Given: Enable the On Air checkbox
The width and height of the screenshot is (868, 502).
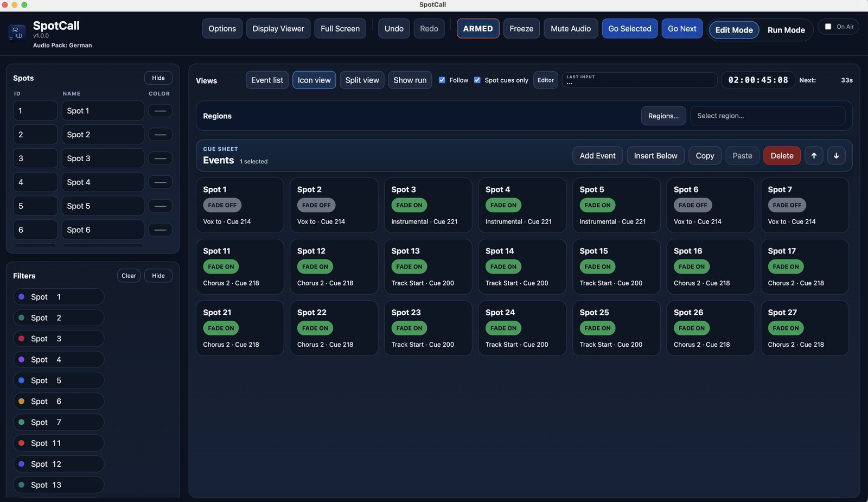Looking at the screenshot, I should pos(828,27).
